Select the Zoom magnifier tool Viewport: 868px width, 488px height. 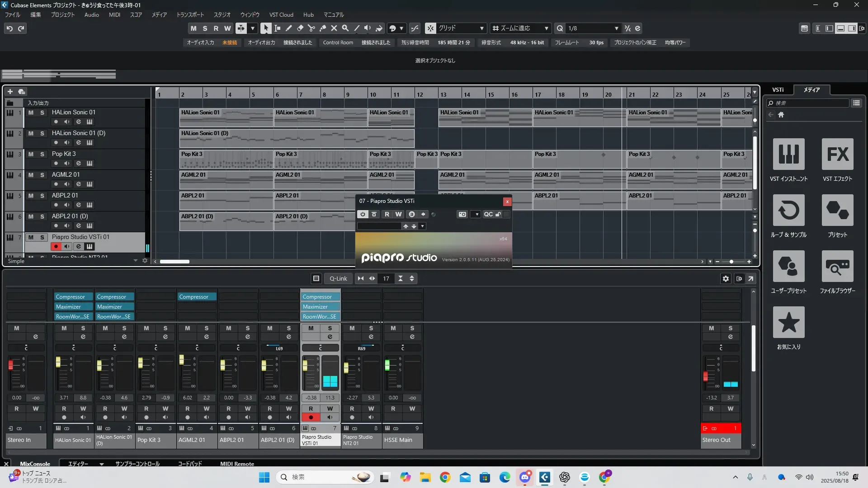(345, 28)
